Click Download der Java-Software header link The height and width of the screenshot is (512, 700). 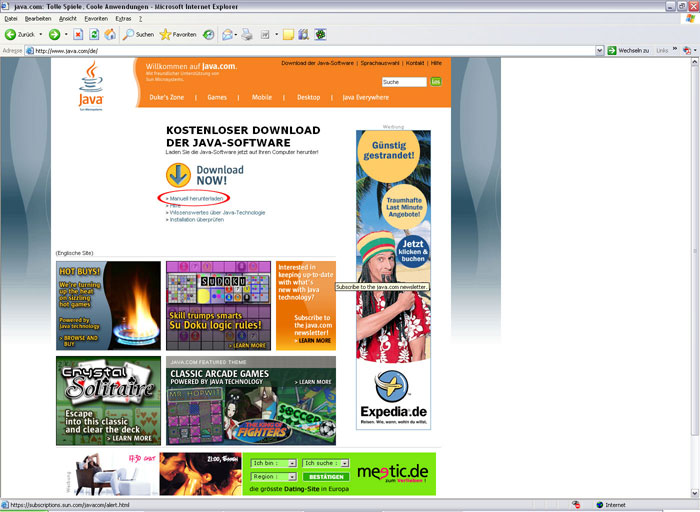[x=317, y=63]
